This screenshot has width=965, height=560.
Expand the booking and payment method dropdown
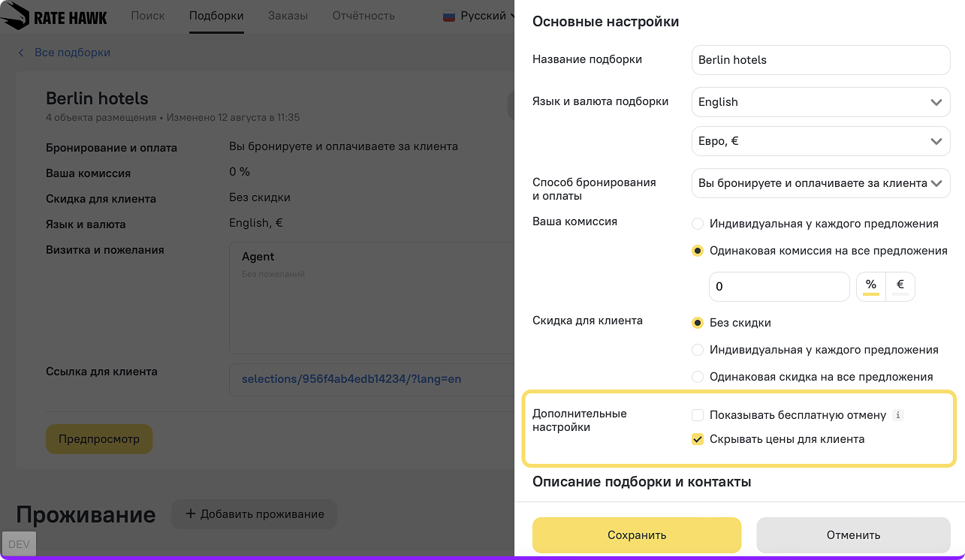click(x=820, y=183)
